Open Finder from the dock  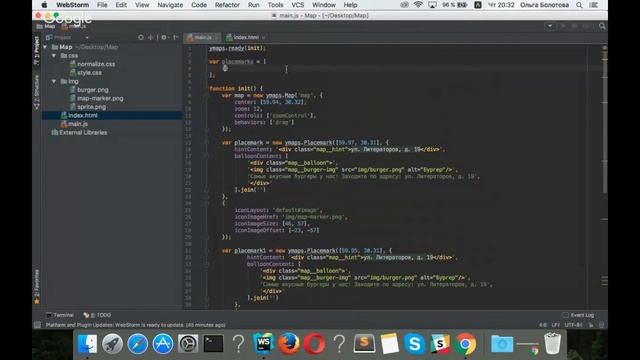[x=87, y=344]
